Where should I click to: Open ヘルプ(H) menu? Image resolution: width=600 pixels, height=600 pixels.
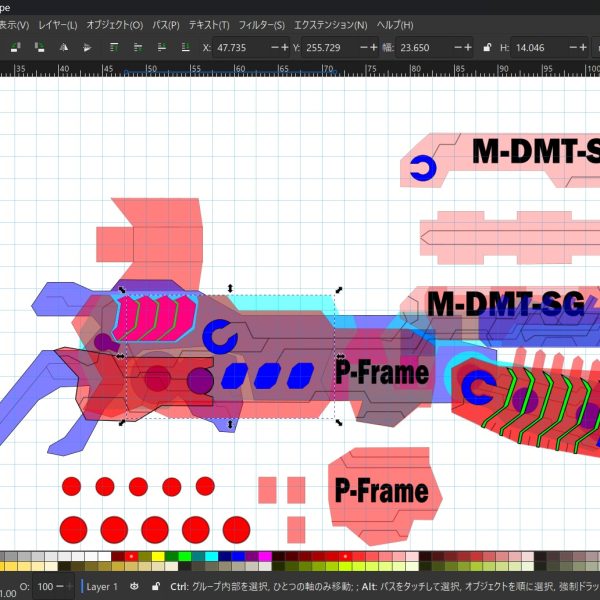(x=395, y=25)
